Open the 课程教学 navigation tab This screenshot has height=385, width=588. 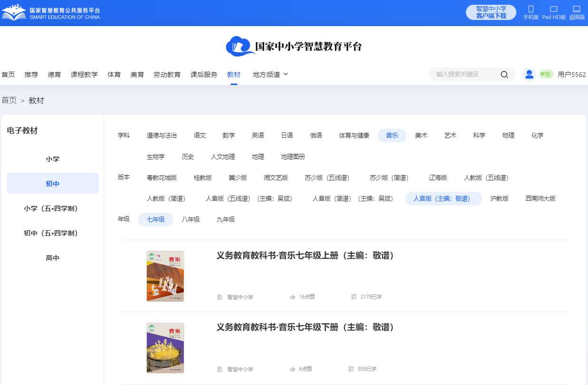pyautogui.click(x=84, y=75)
